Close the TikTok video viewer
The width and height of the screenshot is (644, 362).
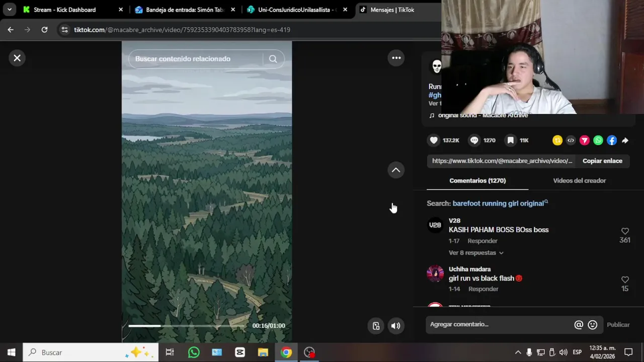[x=17, y=58]
